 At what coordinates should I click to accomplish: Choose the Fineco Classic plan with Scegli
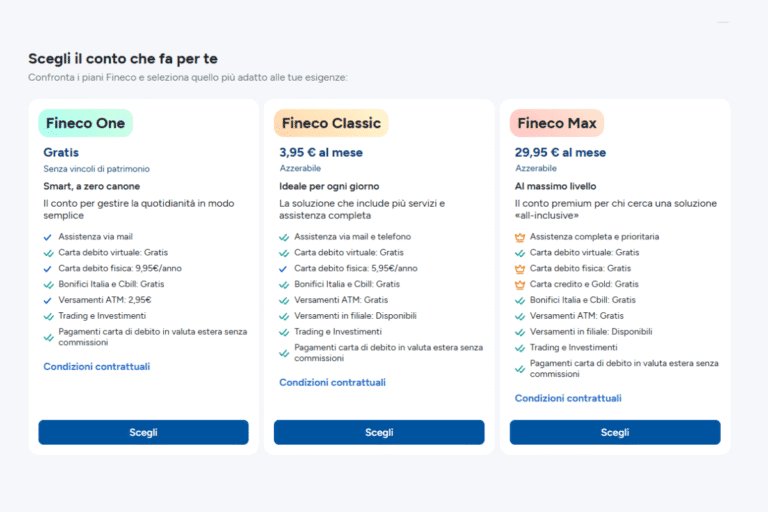click(379, 432)
